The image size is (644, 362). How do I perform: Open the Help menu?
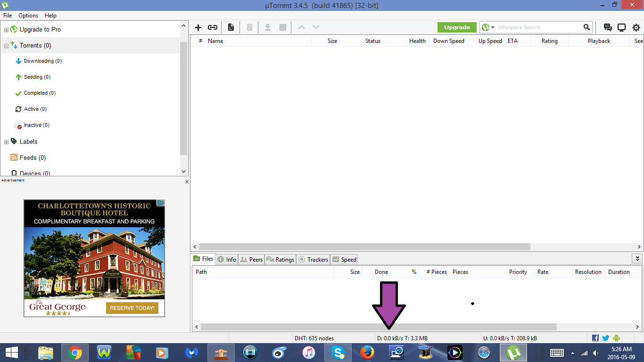click(50, 16)
